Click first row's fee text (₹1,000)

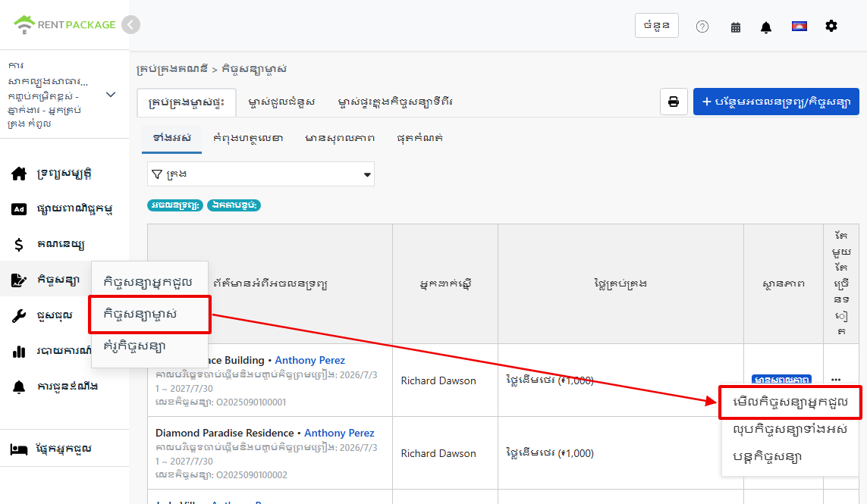coord(550,380)
